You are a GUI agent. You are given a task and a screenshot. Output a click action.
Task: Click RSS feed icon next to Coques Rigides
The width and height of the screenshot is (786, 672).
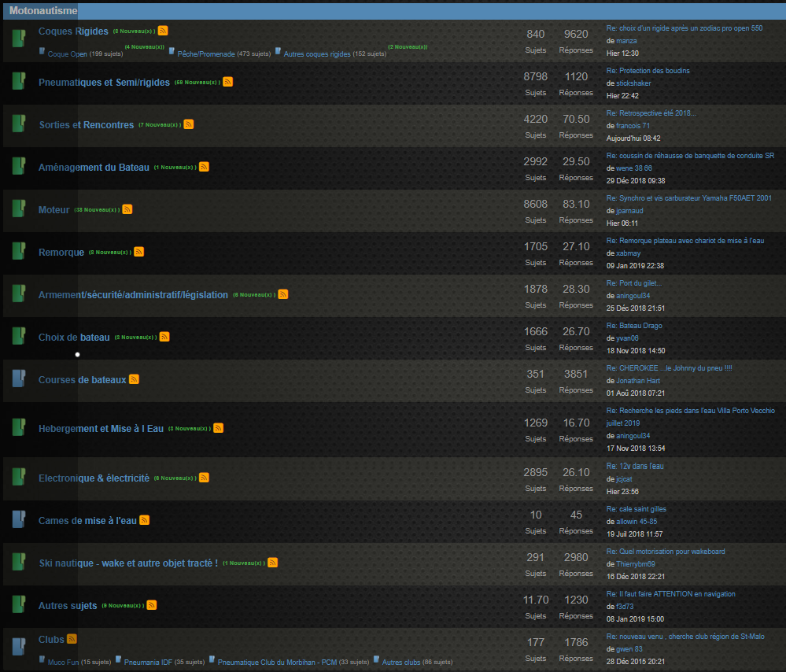tap(163, 31)
